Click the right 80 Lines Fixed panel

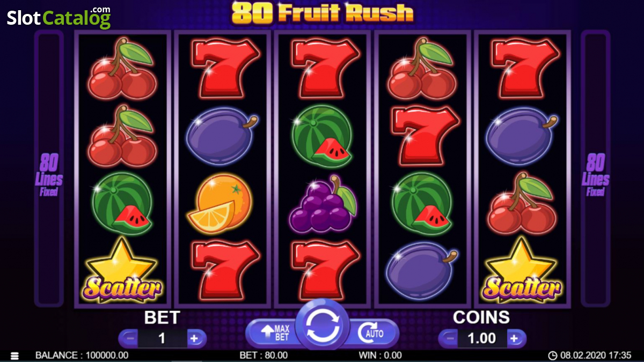[595, 168]
